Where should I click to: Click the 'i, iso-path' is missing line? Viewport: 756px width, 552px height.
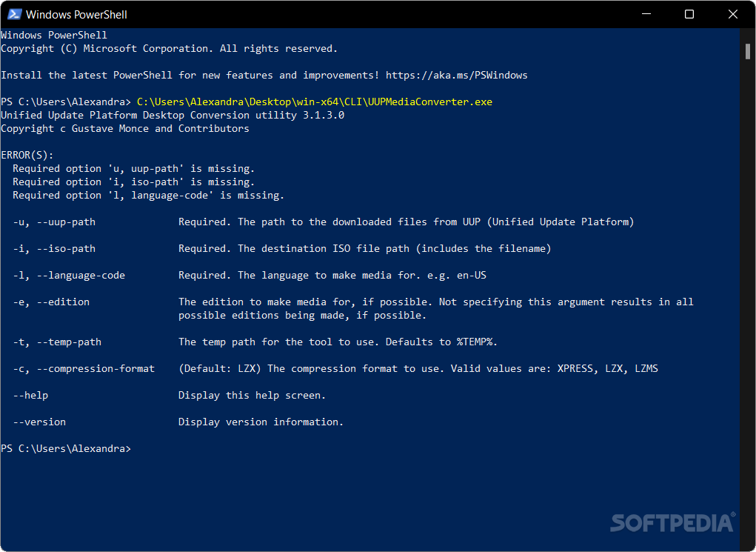pos(133,182)
